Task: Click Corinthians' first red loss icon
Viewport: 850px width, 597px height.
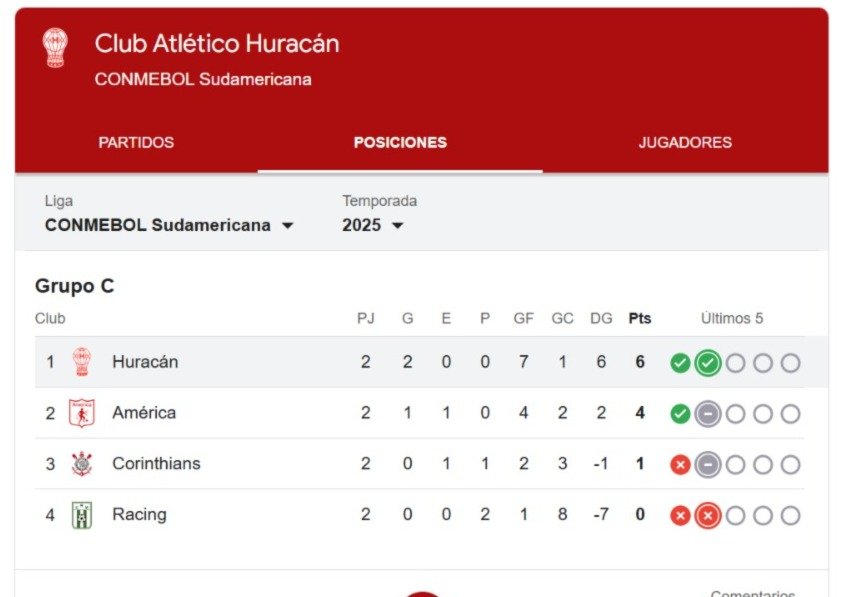Action: click(x=680, y=465)
